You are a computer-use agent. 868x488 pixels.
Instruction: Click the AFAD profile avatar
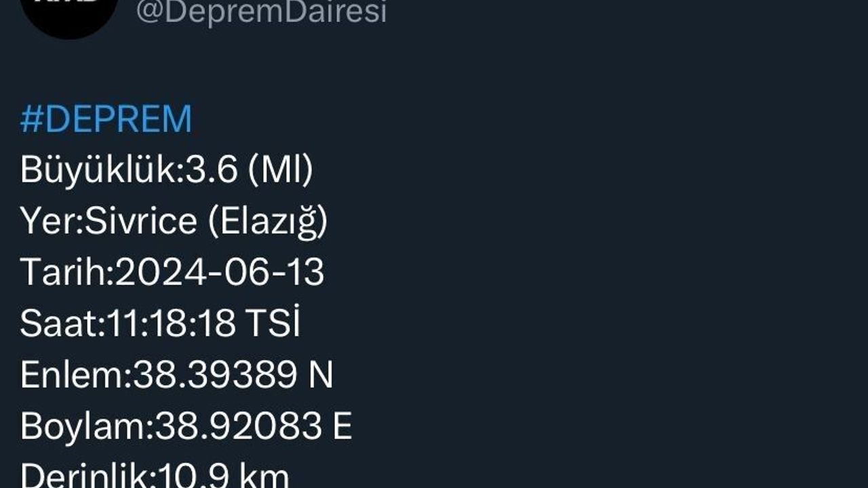69,12
